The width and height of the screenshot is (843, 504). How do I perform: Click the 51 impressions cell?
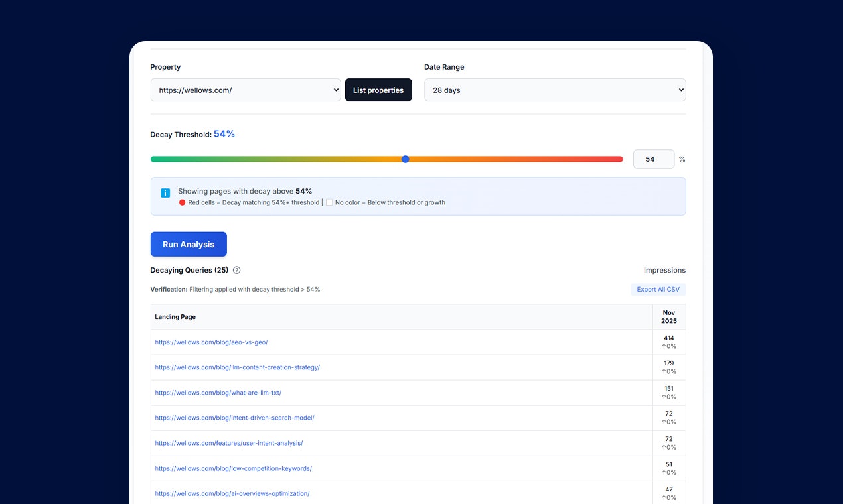pos(669,468)
